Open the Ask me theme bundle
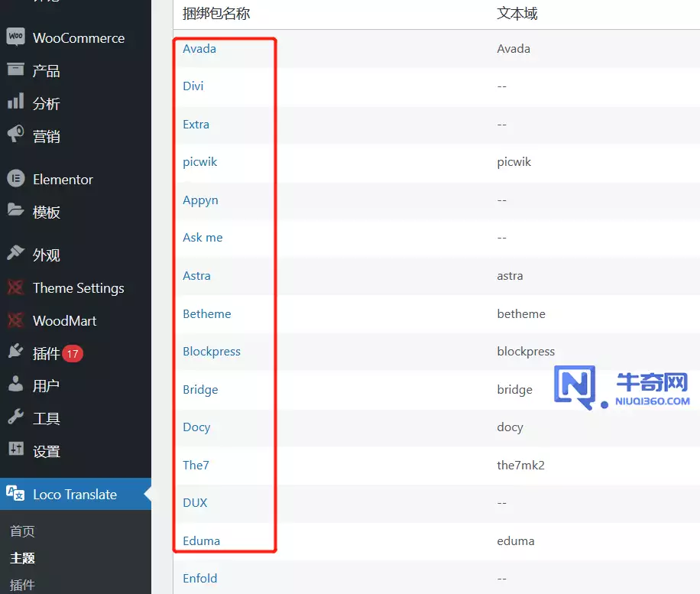This screenshot has height=594, width=700. pyautogui.click(x=203, y=237)
